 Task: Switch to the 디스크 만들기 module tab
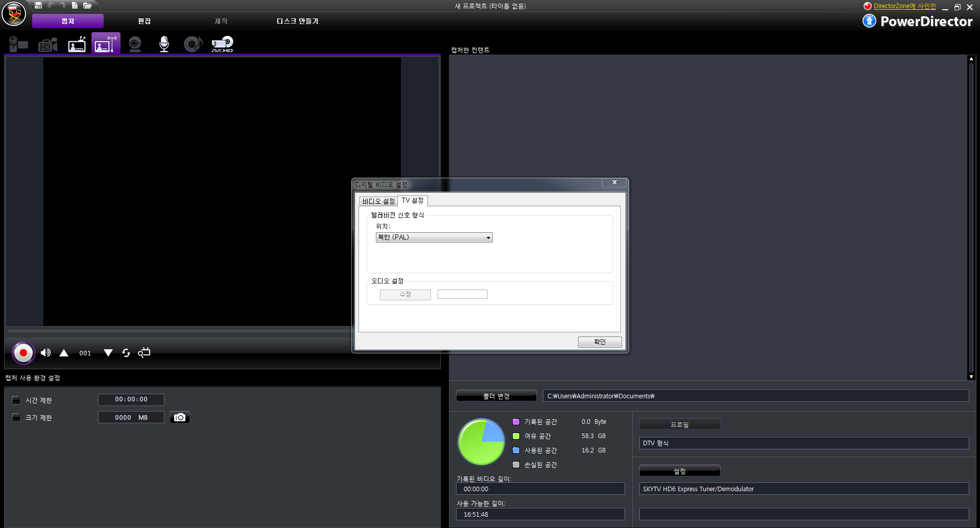pyautogui.click(x=298, y=21)
